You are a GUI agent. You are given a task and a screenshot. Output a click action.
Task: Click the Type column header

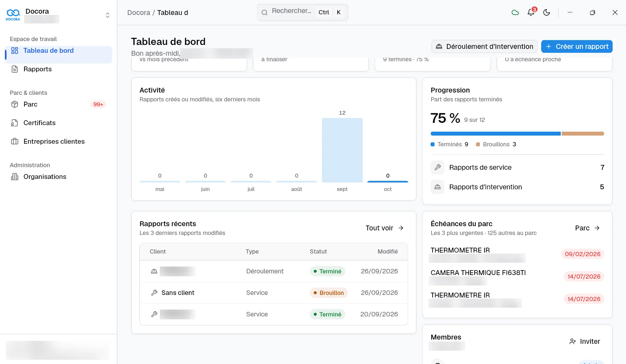[252, 252]
